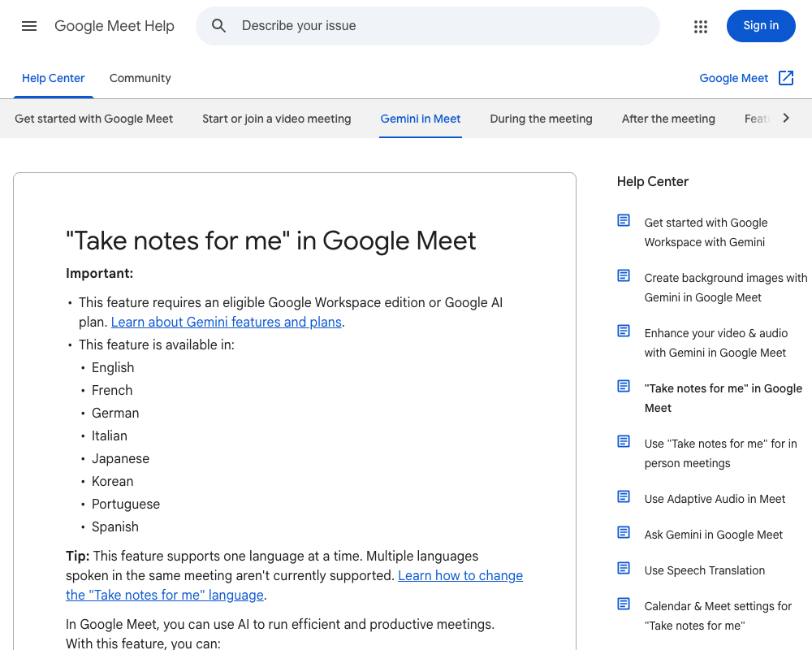Click the word English in the language list

pos(113,367)
